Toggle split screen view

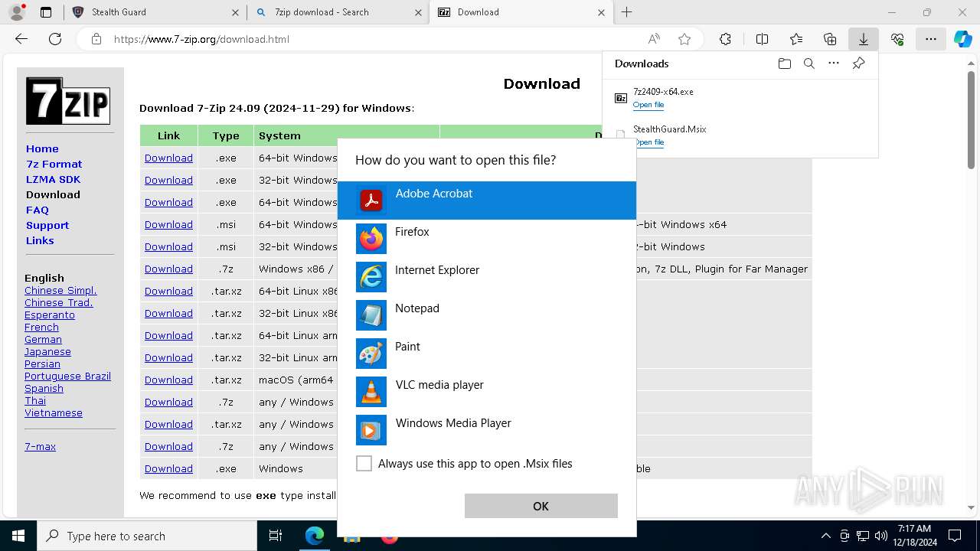click(762, 39)
